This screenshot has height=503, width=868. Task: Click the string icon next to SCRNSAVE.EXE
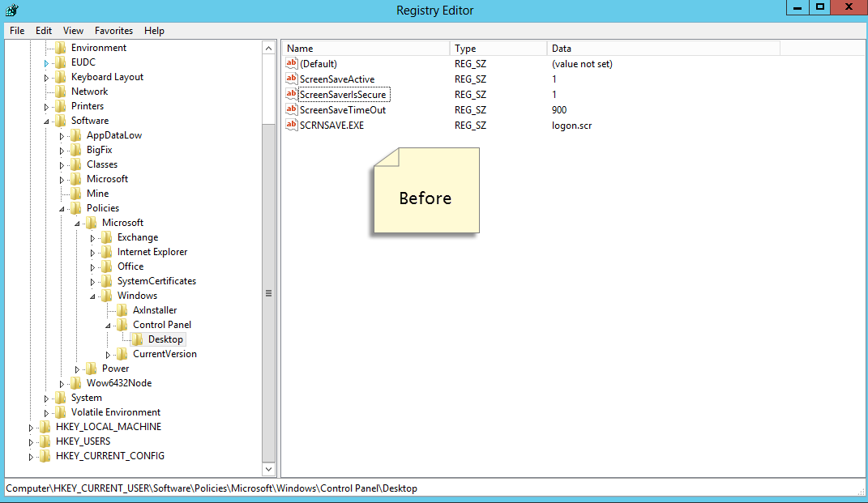[x=292, y=126]
